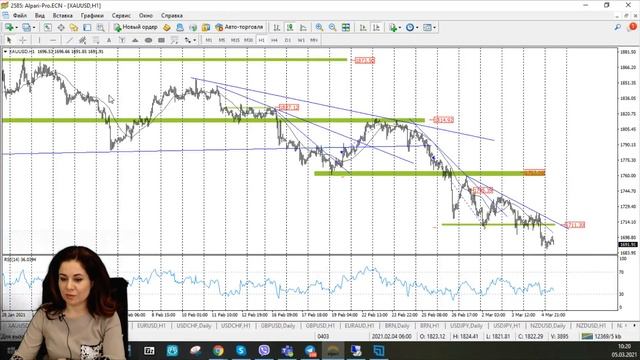Open the Сервис menu
Image resolution: width=640 pixels, height=360 pixels.
pyautogui.click(x=121, y=16)
